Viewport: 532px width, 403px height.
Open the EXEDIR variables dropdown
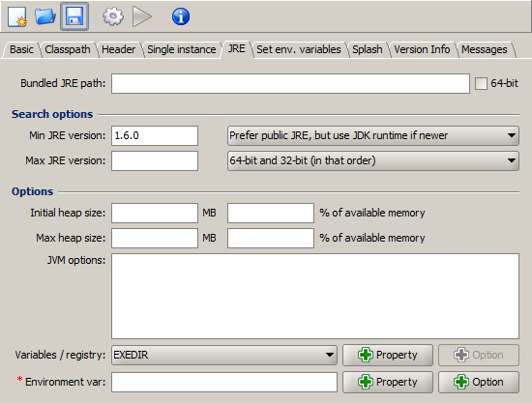(x=224, y=355)
